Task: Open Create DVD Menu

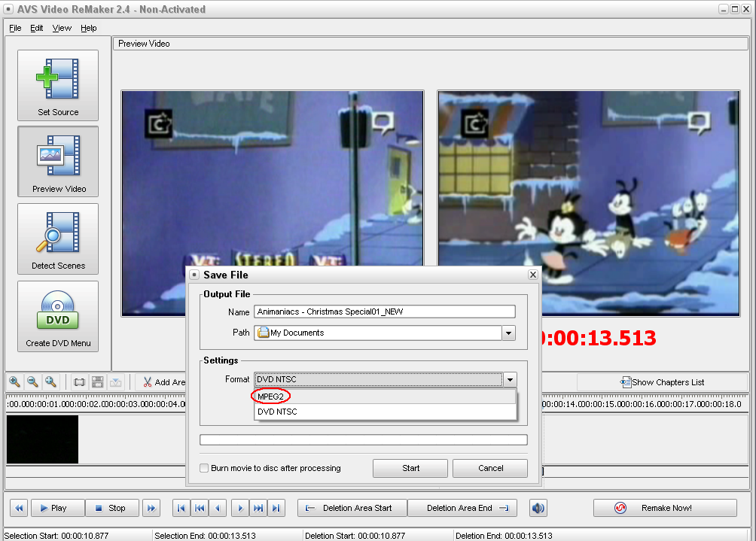Action: tap(58, 317)
